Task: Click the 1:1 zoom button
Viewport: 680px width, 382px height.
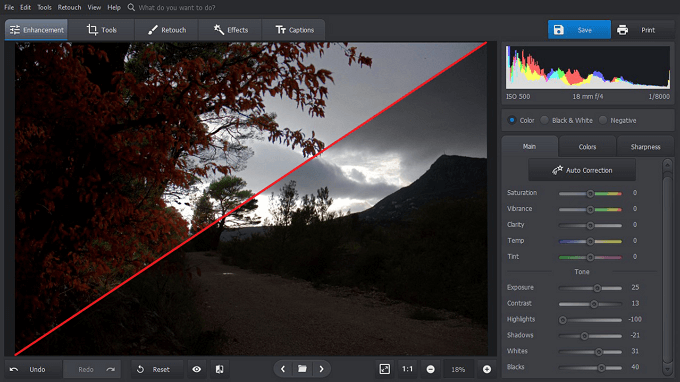Action: [x=407, y=369]
